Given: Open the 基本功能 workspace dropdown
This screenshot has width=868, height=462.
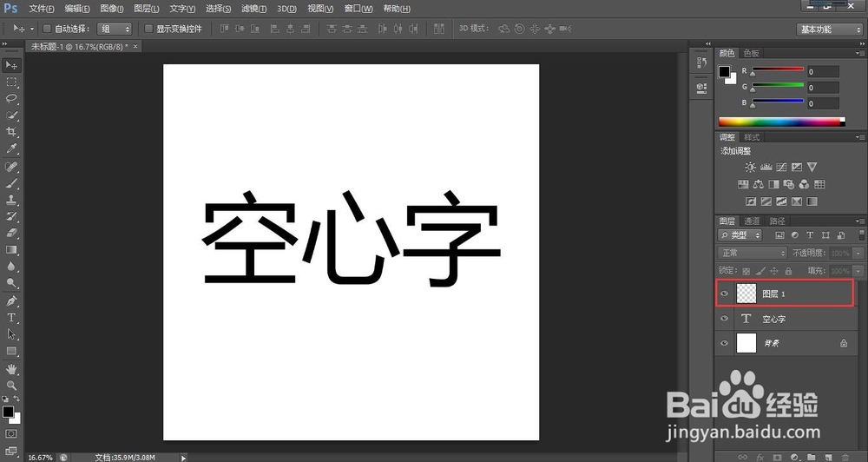Looking at the screenshot, I should pos(829,30).
